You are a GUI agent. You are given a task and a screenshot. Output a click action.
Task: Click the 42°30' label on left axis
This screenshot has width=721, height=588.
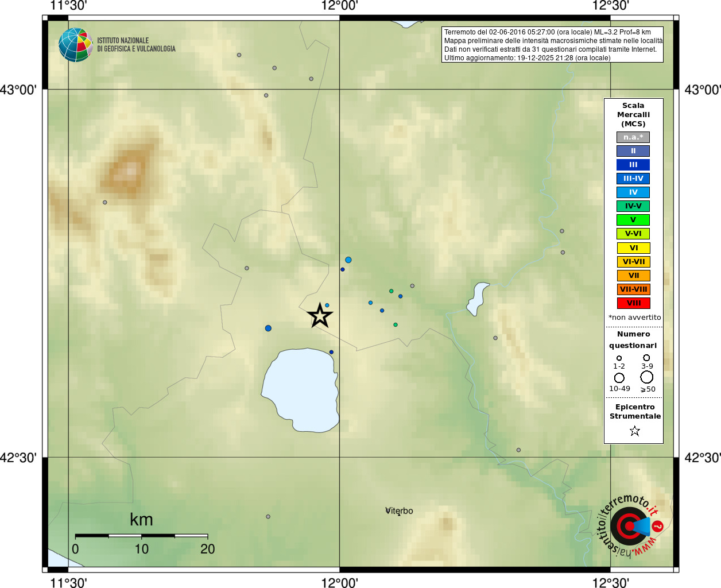pos(18,458)
